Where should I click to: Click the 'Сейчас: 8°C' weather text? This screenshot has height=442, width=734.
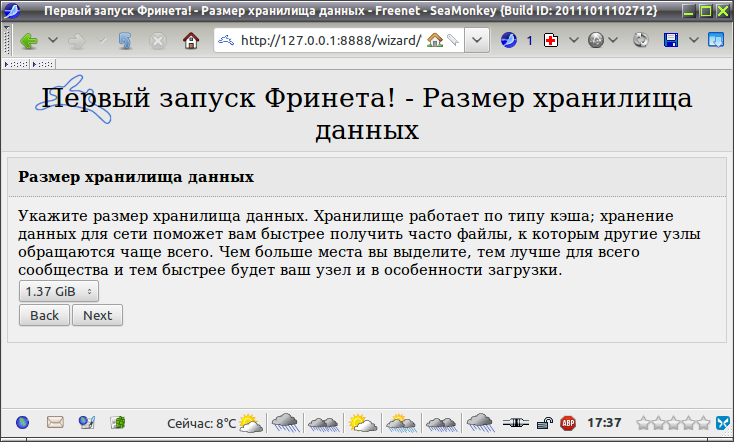click(201, 423)
